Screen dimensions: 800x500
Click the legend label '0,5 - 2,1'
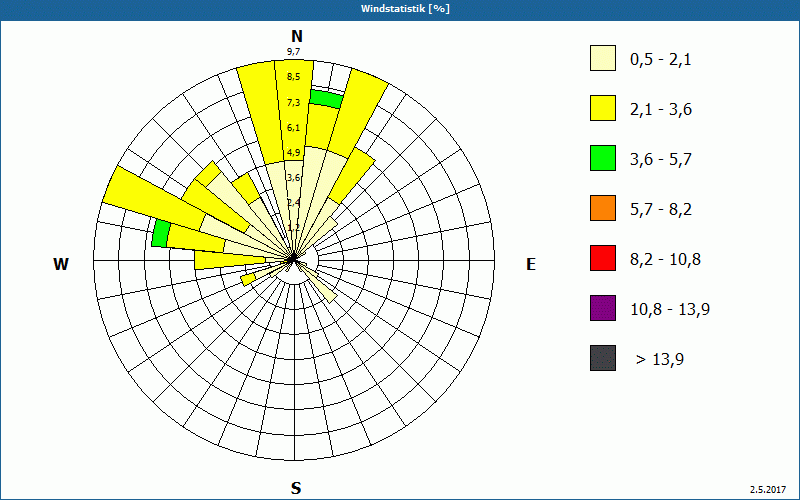pyautogui.click(x=660, y=60)
